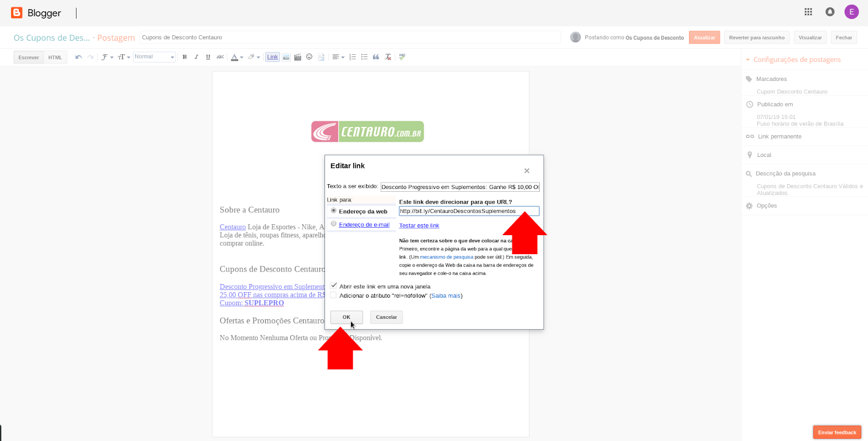The height and width of the screenshot is (441, 868).
Task: Expand the Local setting
Action: click(764, 155)
